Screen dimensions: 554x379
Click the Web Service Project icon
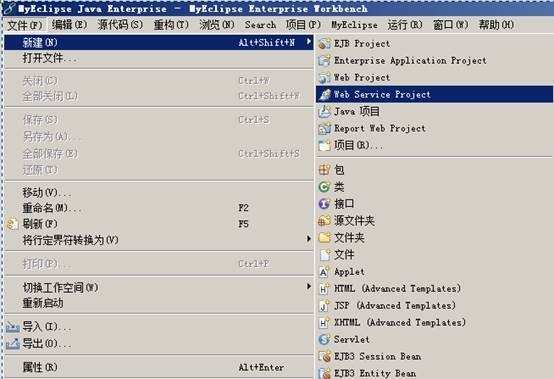coord(324,94)
